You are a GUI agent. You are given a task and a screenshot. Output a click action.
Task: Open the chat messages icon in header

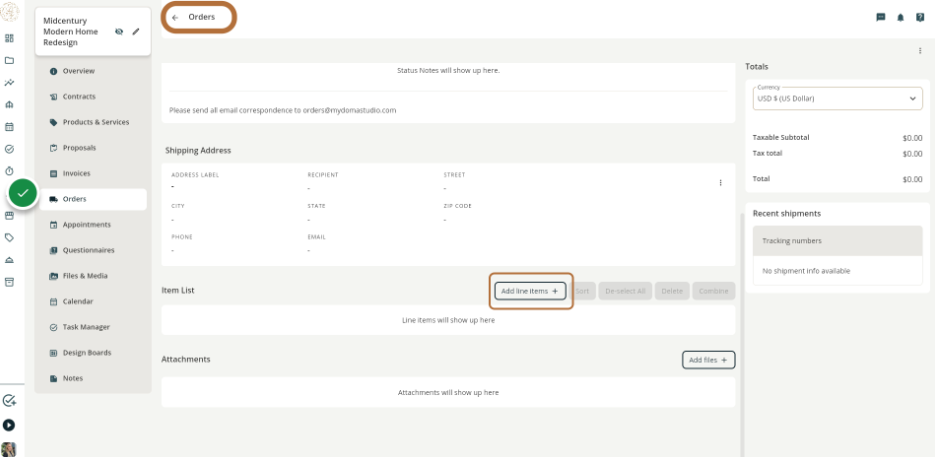point(881,17)
